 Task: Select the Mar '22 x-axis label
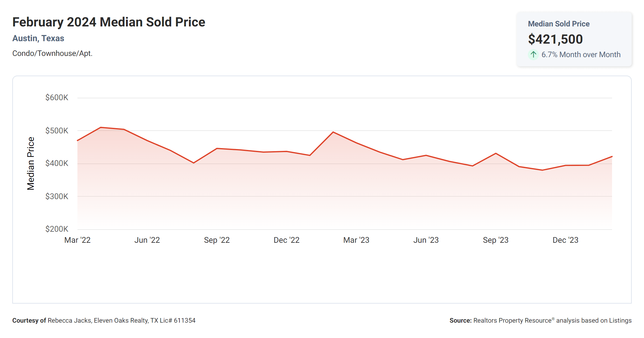pyautogui.click(x=77, y=240)
